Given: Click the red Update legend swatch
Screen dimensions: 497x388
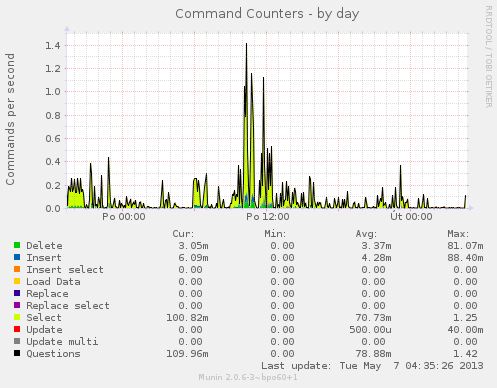Looking at the screenshot, I should [x=17, y=329].
